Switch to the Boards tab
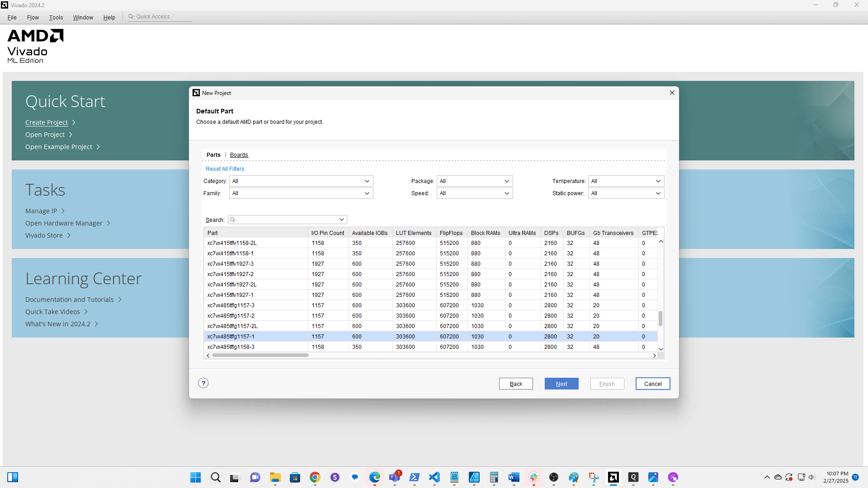Screen dimensions: 868x488 [x=239, y=155]
